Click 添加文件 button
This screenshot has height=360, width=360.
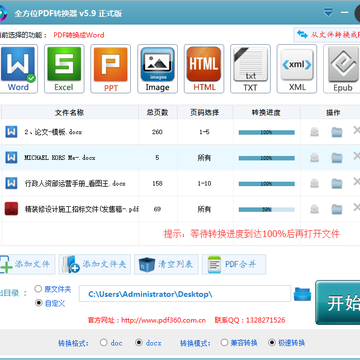coord(27,264)
